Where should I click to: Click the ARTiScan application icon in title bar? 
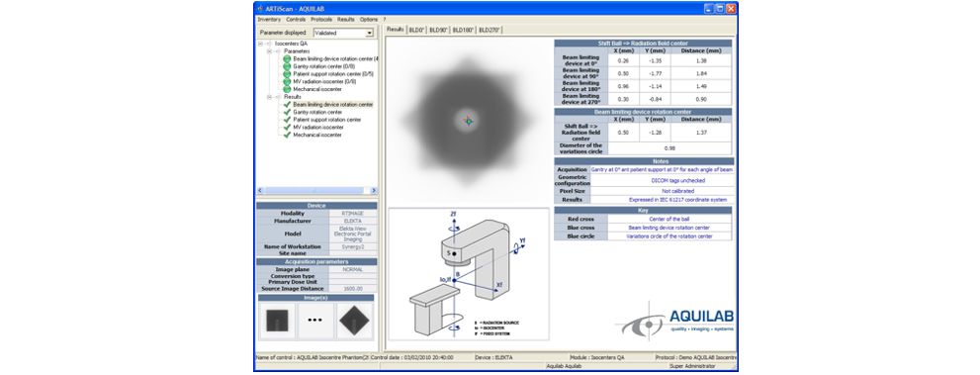click(x=261, y=9)
